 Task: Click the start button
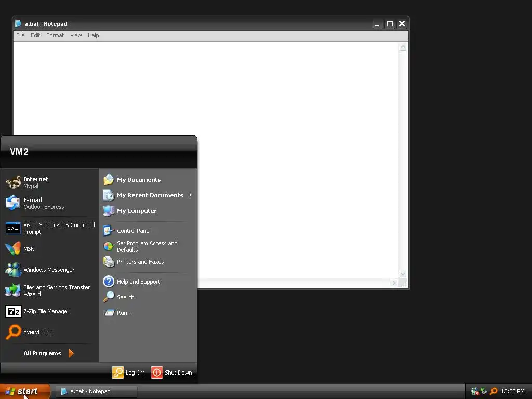pyautogui.click(x=25, y=391)
